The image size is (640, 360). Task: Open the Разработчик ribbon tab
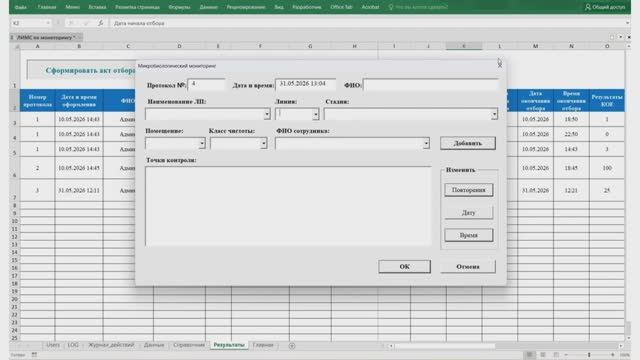(307, 7)
